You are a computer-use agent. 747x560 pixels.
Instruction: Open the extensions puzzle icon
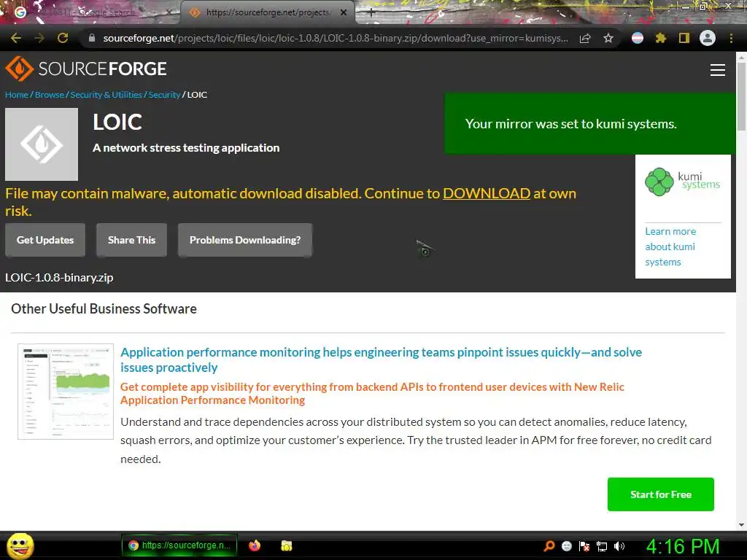pos(660,38)
